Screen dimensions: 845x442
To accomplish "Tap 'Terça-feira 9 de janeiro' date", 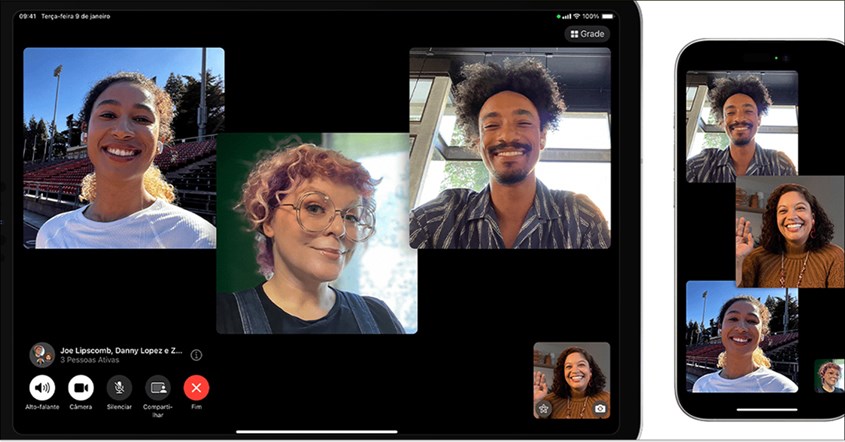I will point(75,17).
